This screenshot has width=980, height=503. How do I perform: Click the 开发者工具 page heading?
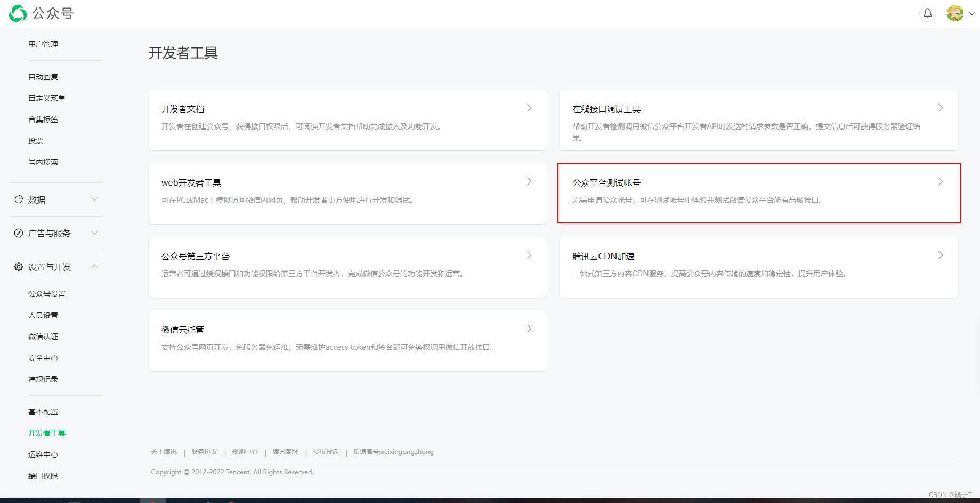coord(183,53)
